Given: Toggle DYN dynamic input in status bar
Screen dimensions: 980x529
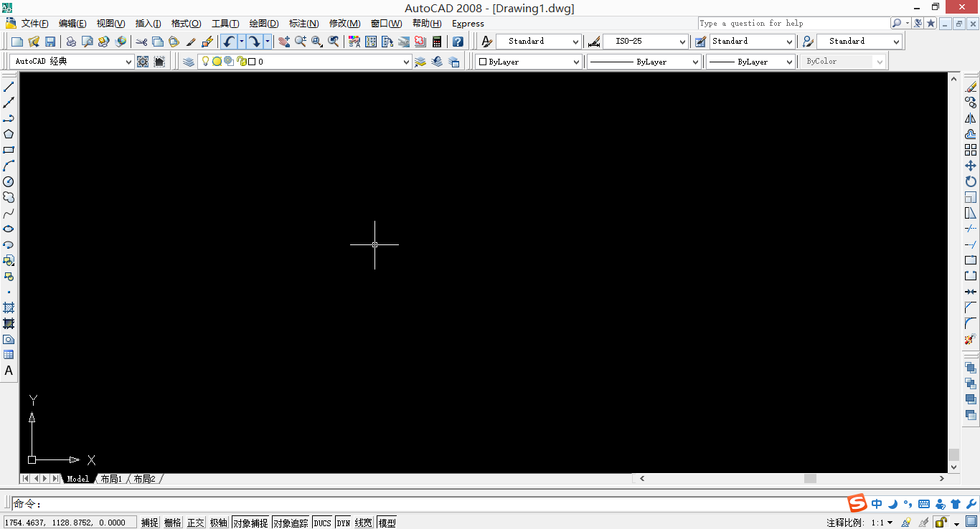Looking at the screenshot, I should click(x=344, y=523).
